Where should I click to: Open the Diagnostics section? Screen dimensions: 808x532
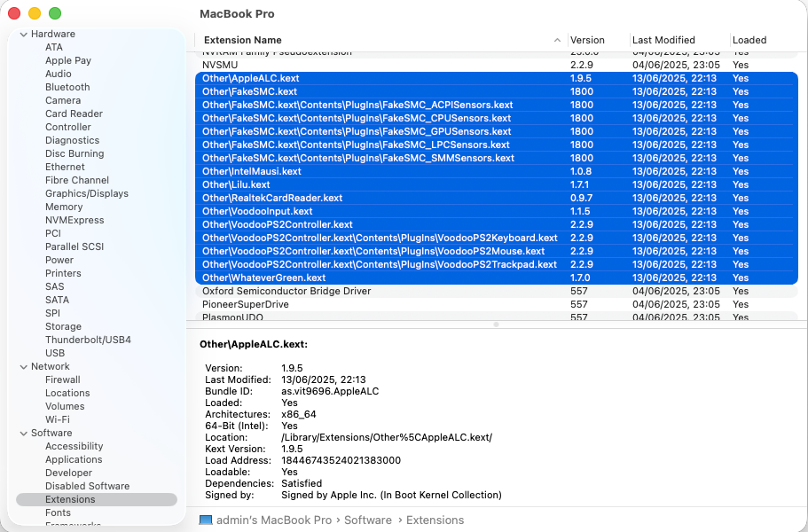click(72, 141)
